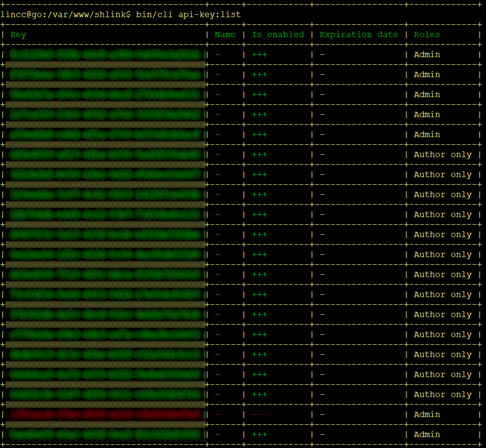The image size is (486, 448).
Task: Click the "Author only" label on the last such row
Action: [x=443, y=394]
